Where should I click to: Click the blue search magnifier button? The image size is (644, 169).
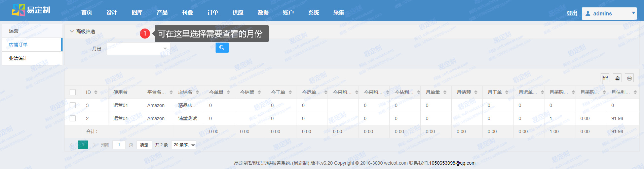coord(222,48)
